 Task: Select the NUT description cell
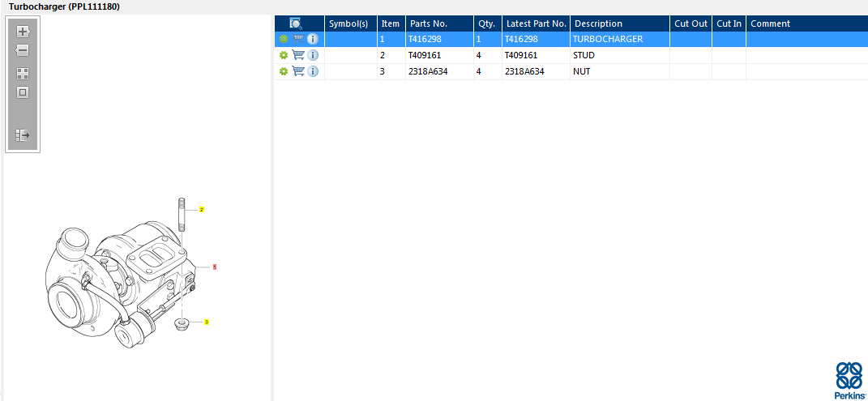click(620, 71)
